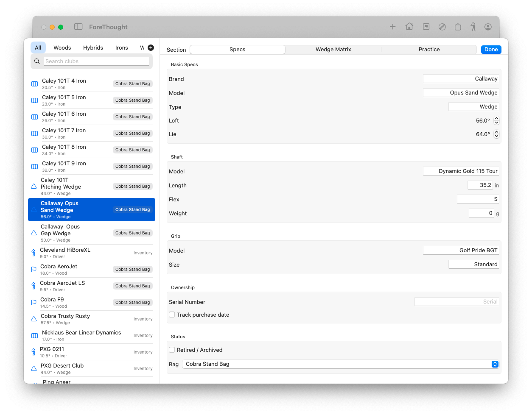
Task: Adjust the Lie stepper arrows
Action: pyautogui.click(x=496, y=134)
